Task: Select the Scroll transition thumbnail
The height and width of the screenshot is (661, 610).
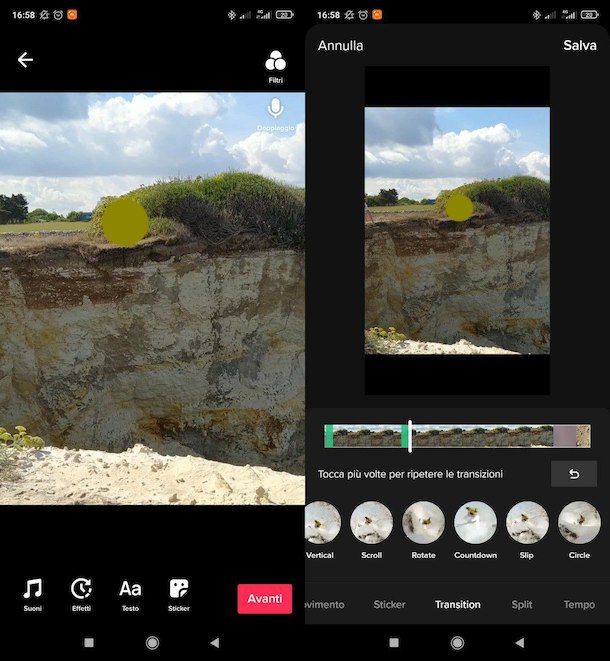Action: pos(371,523)
